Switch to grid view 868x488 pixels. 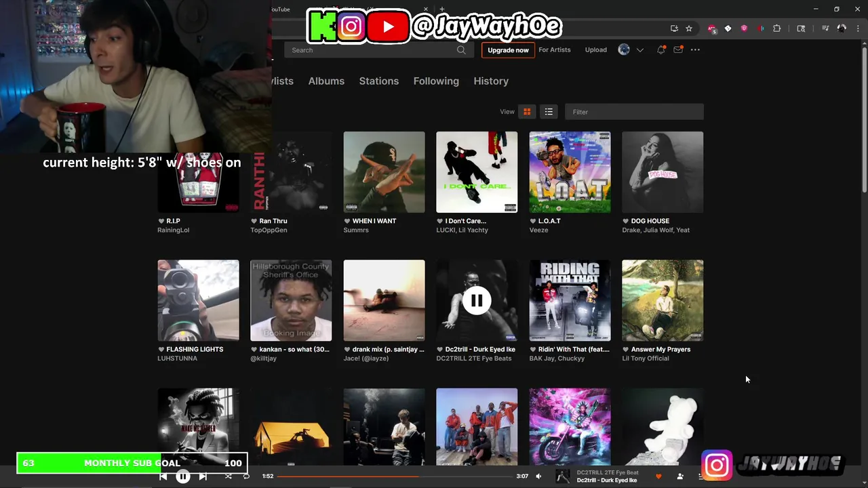point(527,112)
